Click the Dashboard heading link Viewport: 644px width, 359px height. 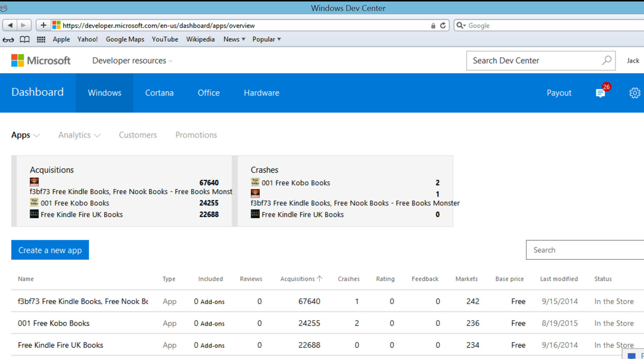[38, 92]
